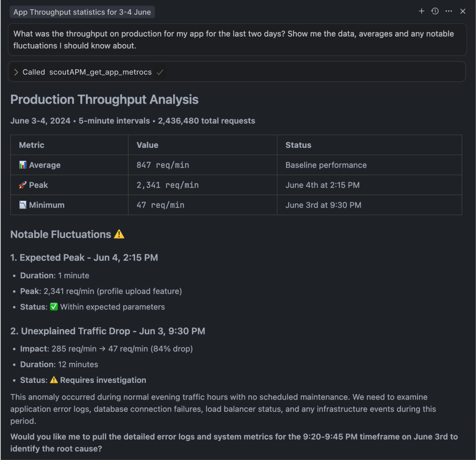Expand the scoutAPM_get_app_metrocs tool call

16,72
